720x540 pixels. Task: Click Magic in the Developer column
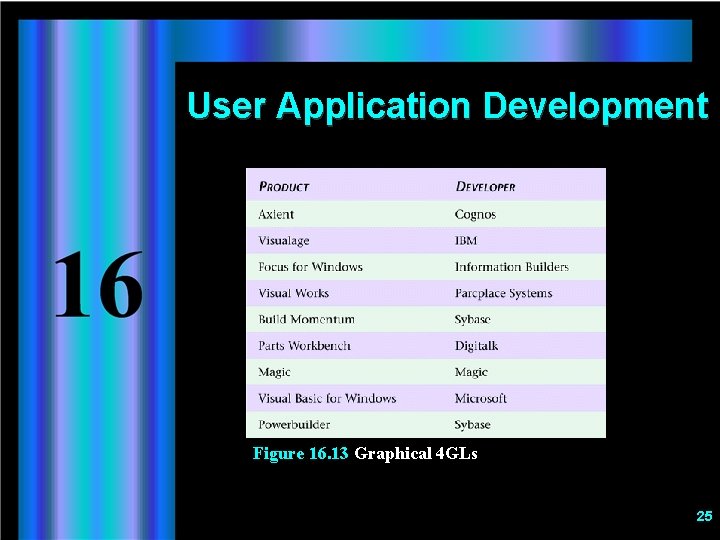[471, 372]
